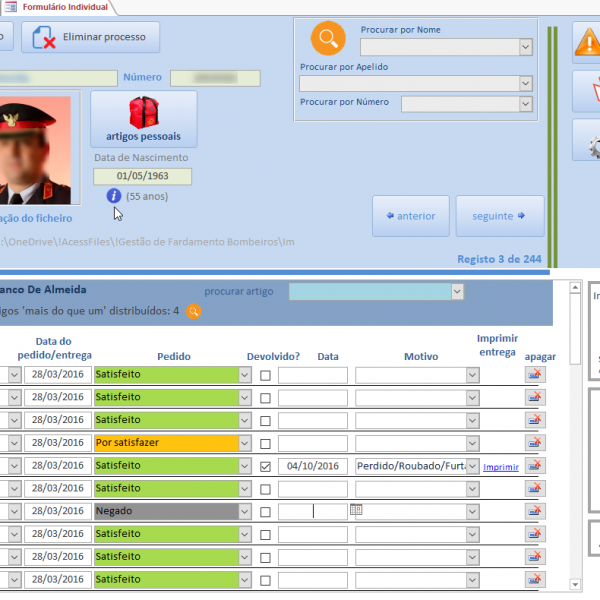Image resolution: width=600 pixels, height=600 pixels.
Task: Check Devolvido box in the first row
Action: [265, 375]
